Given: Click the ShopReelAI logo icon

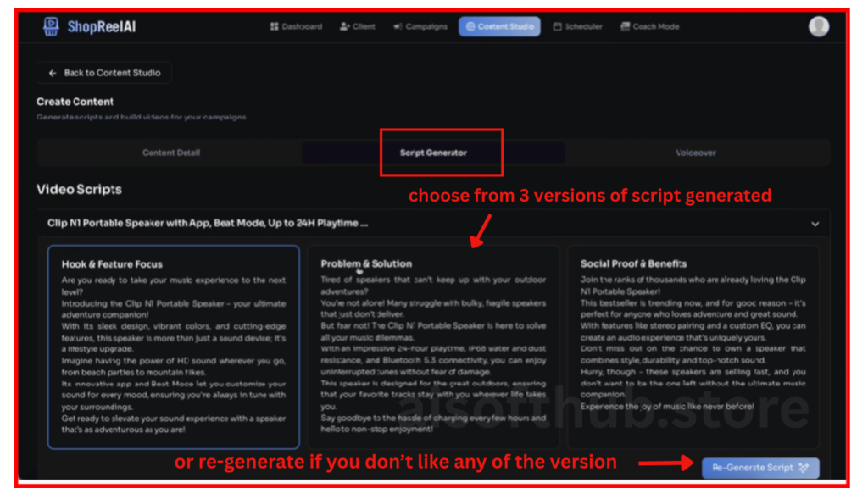Looking at the screenshot, I should coord(51,27).
